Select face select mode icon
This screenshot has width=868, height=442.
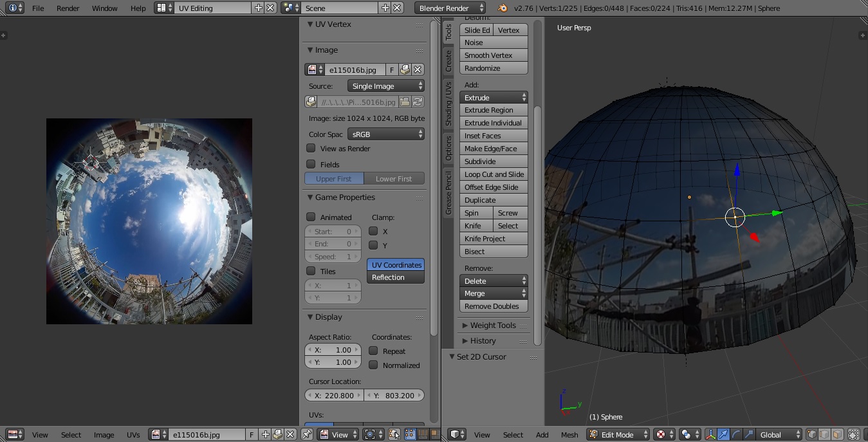(x=837, y=434)
